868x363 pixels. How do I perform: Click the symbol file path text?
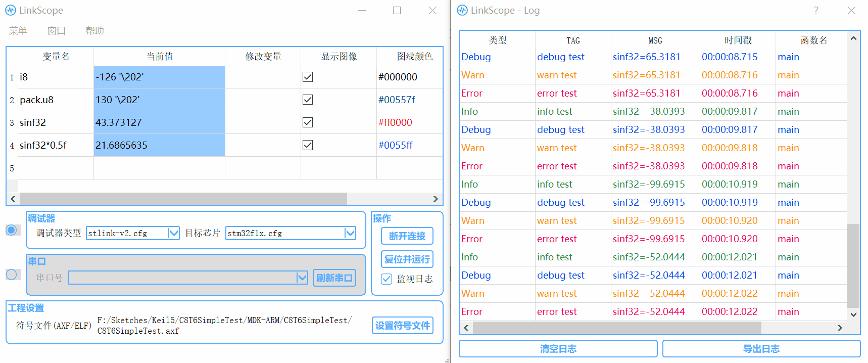[x=225, y=326]
